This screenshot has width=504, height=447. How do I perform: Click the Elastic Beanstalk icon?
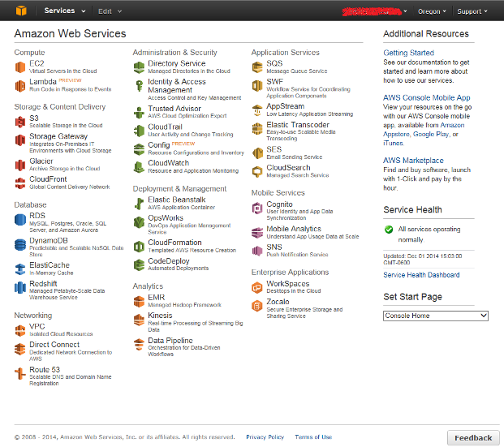139,204
